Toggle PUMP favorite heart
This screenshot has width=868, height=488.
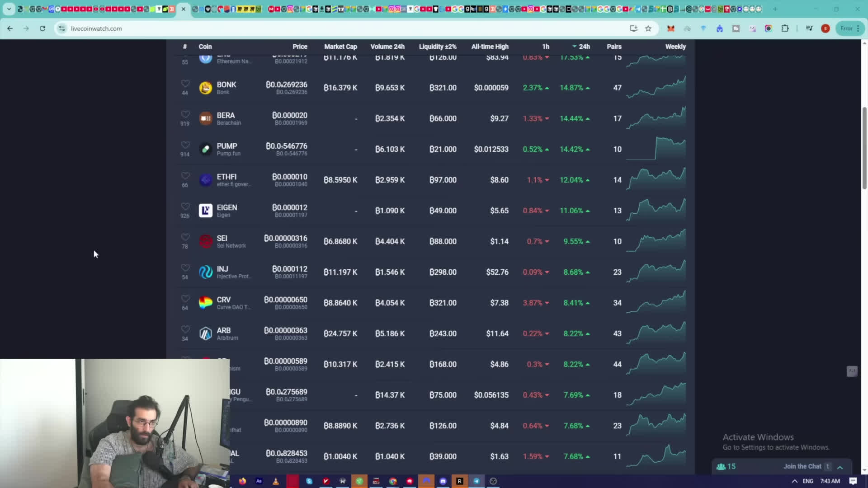[x=185, y=145]
